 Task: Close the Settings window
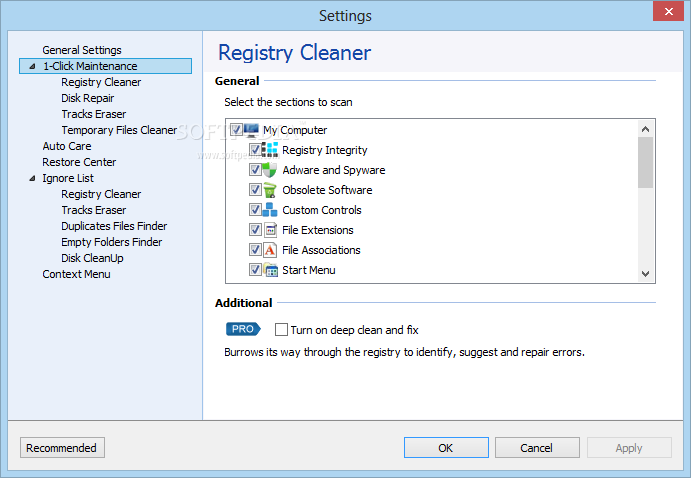coord(668,11)
